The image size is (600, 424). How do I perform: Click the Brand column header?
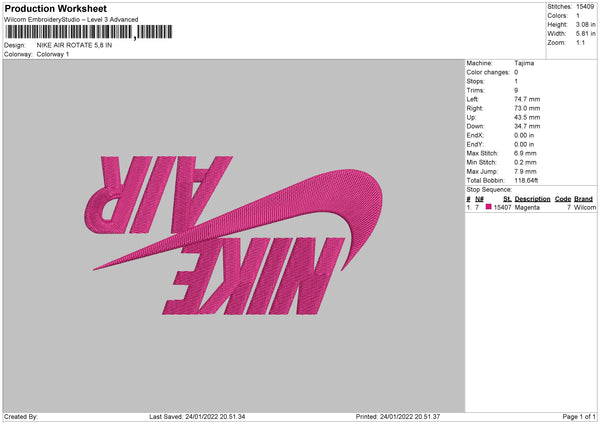coord(583,199)
